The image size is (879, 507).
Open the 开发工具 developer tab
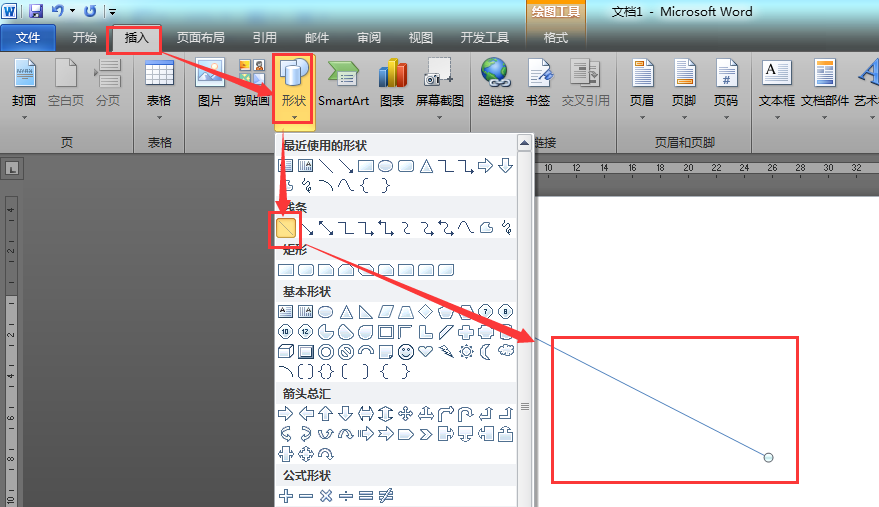(484, 38)
